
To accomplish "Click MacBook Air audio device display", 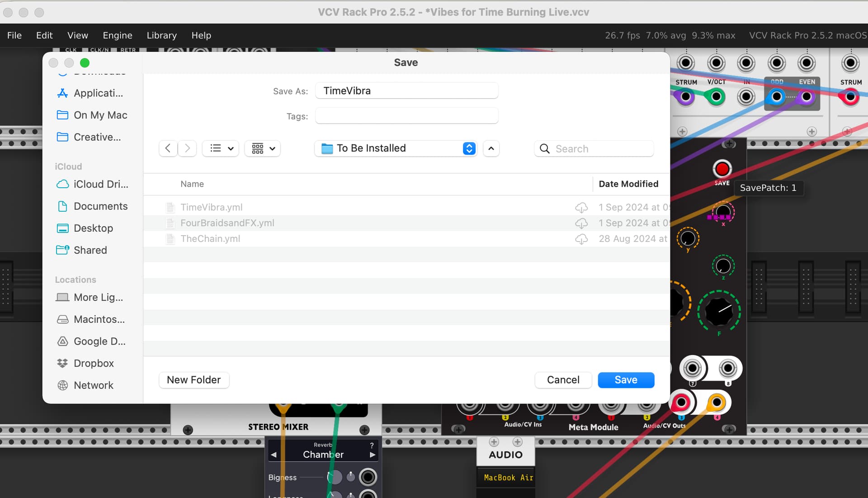I will click(506, 478).
